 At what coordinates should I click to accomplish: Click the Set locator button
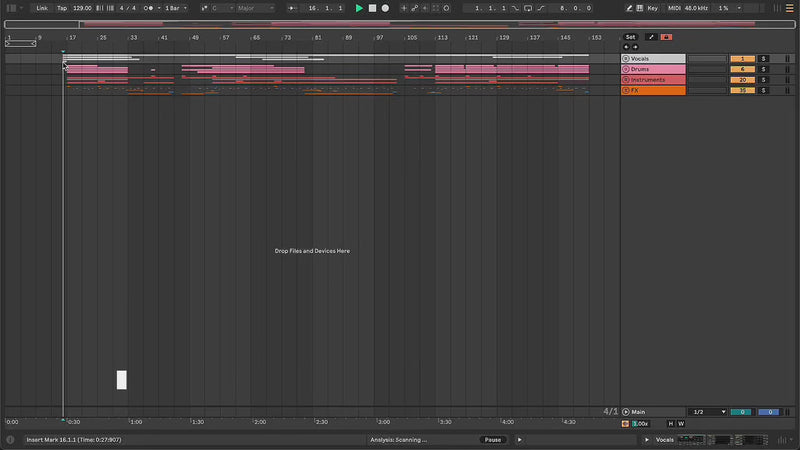coord(630,37)
